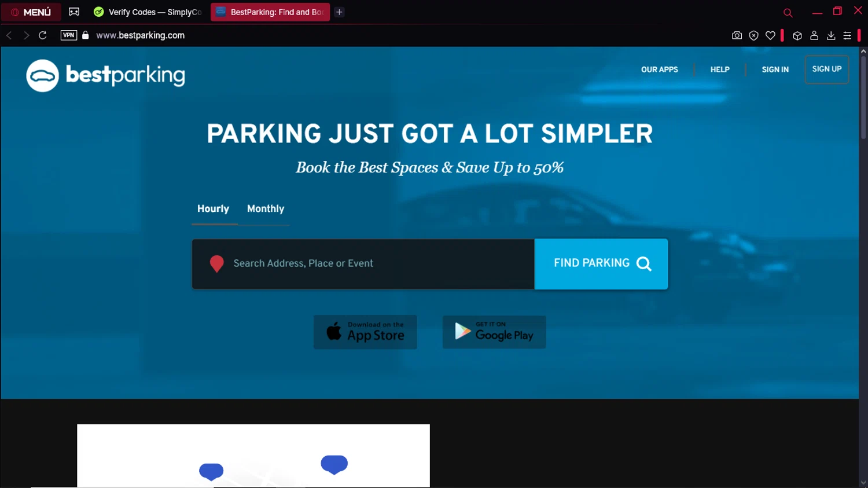Select the Hourly parking tab
This screenshot has width=868, height=488.
point(214,209)
